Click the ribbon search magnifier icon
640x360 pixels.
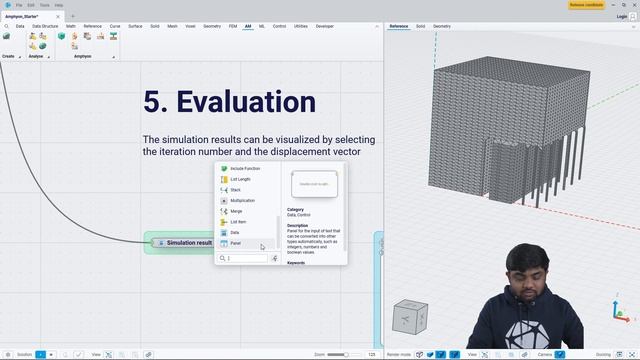point(7,26)
